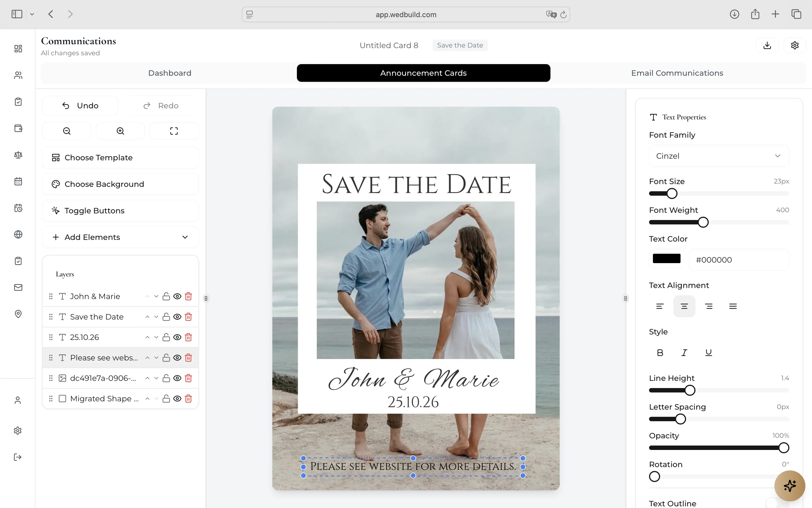
Task: Click the Safari reload page icon
Action: click(x=563, y=14)
